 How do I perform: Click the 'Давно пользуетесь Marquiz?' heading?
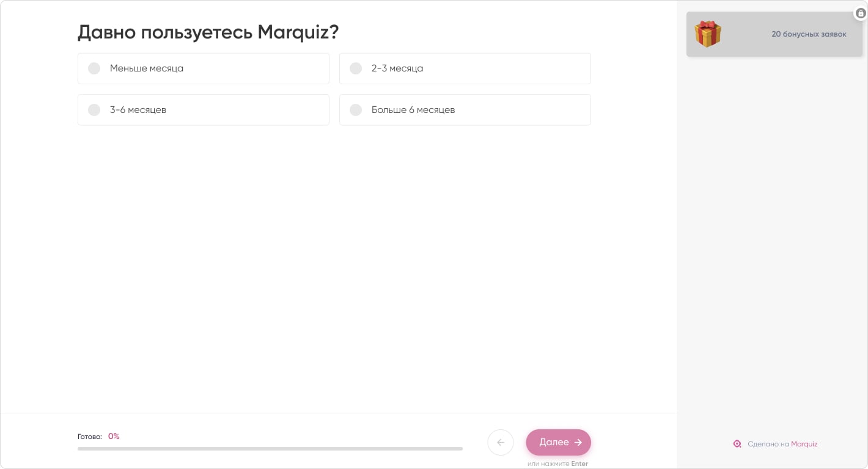[x=208, y=32]
